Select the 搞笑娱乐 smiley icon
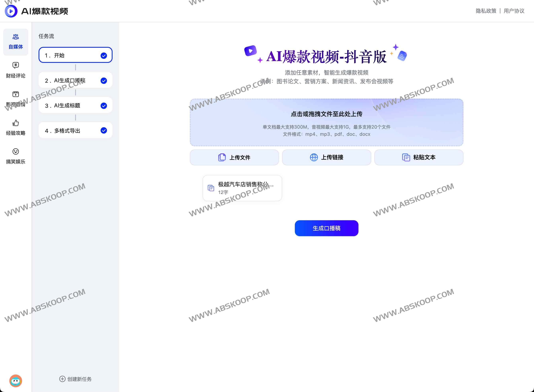 (x=16, y=152)
